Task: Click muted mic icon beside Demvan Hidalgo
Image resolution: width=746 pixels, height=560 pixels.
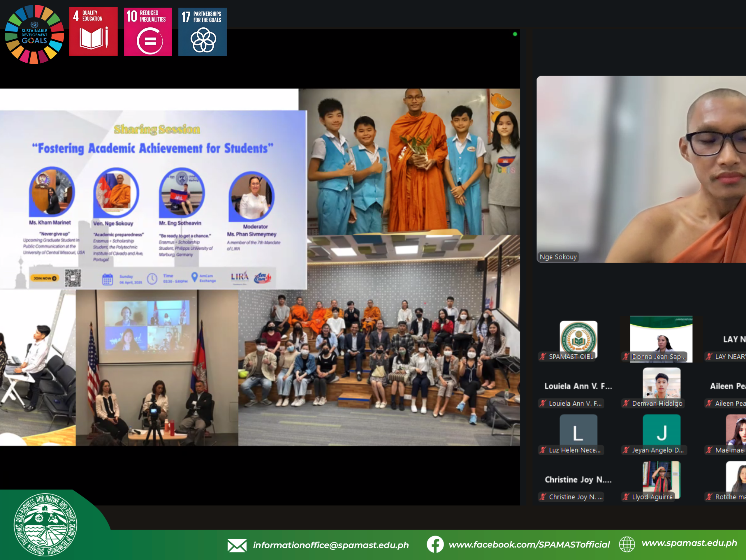Action: point(626,403)
